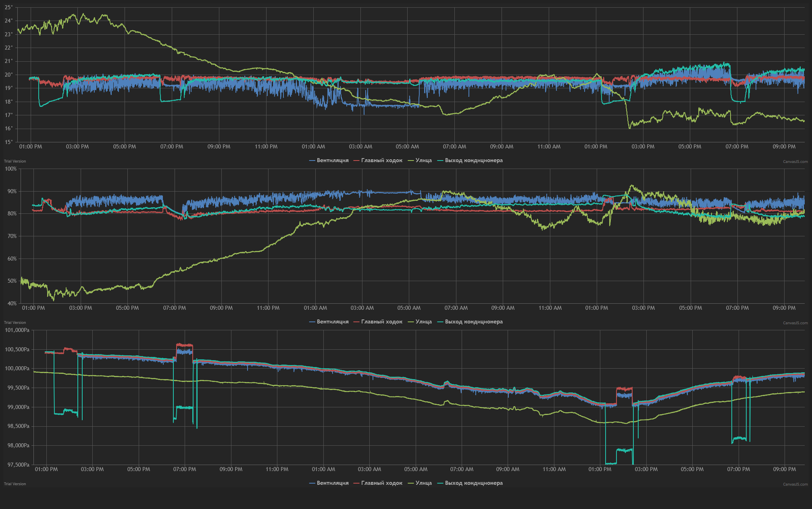Click the 100% axis label
The height and width of the screenshot is (509, 812).
tap(10, 169)
